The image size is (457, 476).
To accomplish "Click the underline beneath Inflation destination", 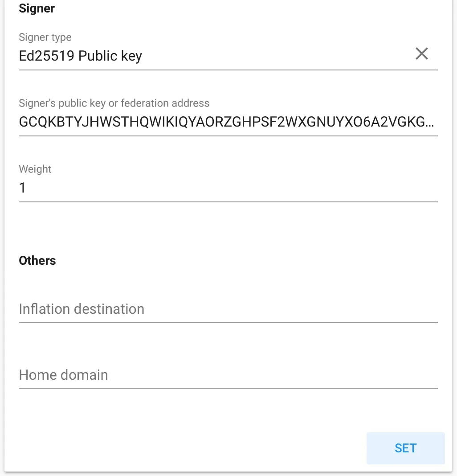I will (228, 322).
